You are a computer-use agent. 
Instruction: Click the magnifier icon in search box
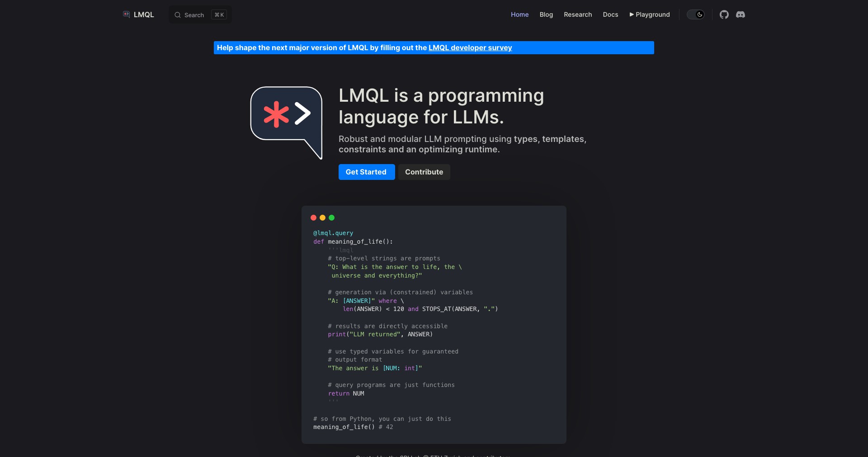pos(178,15)
